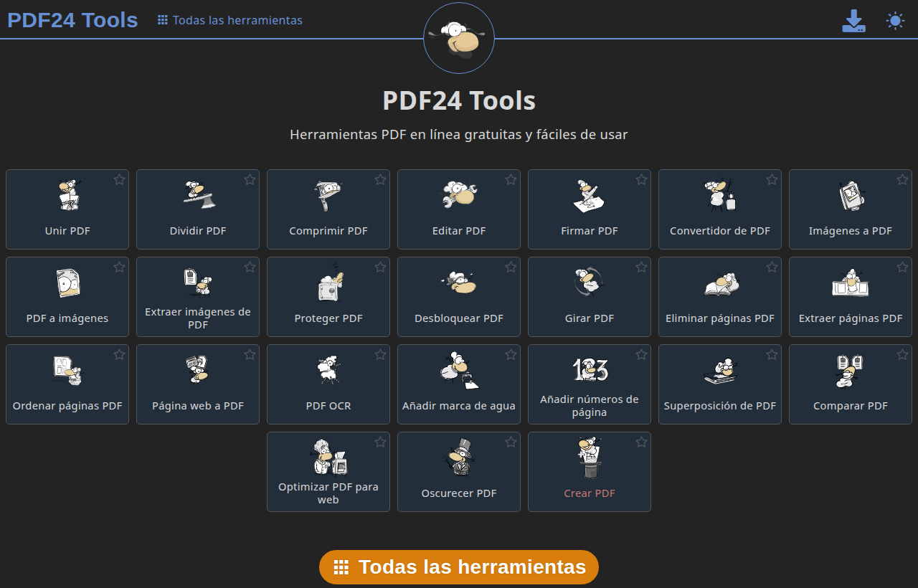Click the Eliminar páginas PDF label
Image resolution: width=918 pixels, height=588 pixels.
pyautogui.click(x=720, y=318)
